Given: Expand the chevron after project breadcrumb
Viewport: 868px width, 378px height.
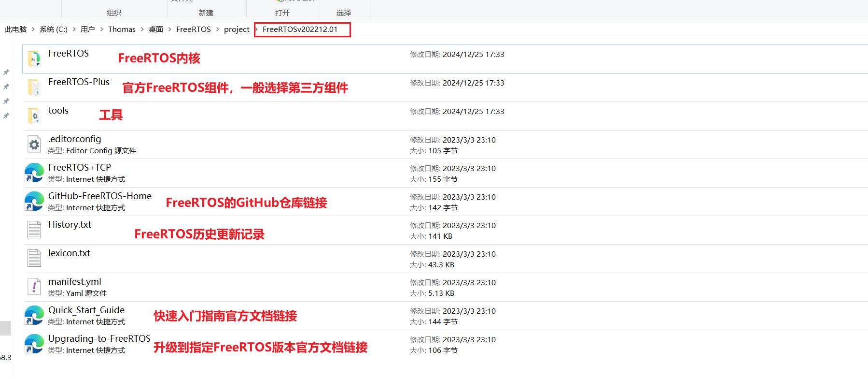Looking at the screenshot, I should pos(256,29).
